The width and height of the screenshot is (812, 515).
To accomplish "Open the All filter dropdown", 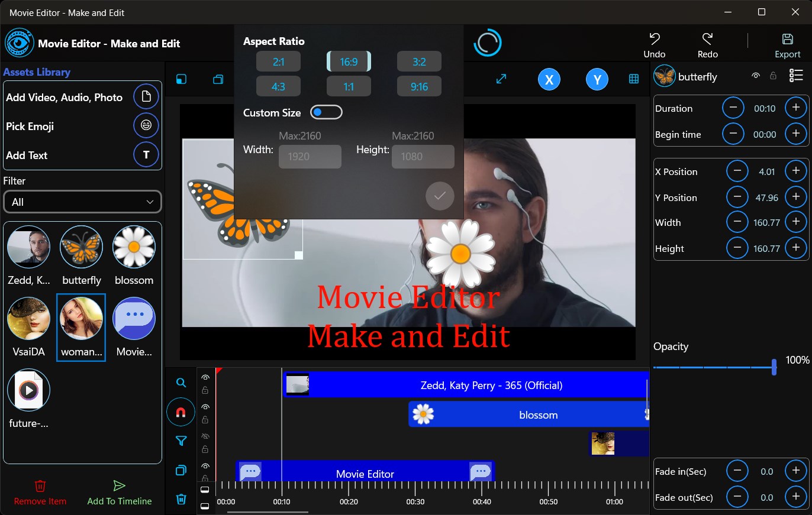I will point(82,202).
